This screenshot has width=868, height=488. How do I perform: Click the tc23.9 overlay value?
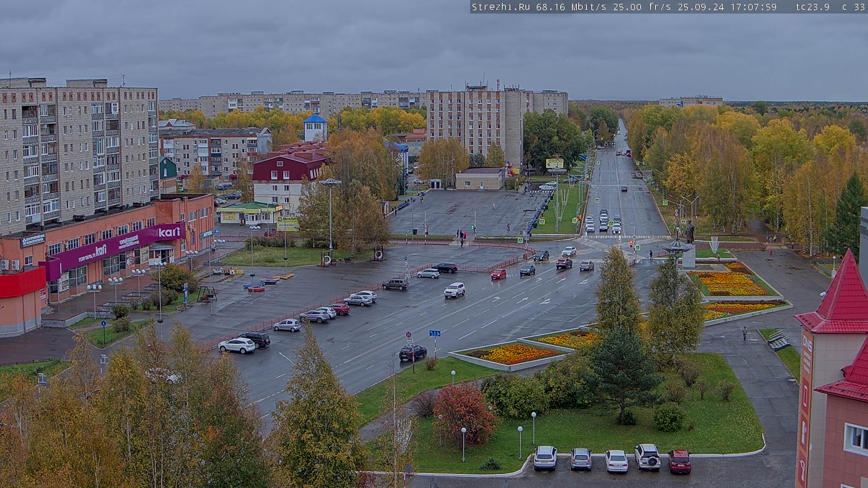tap(812, 7)
